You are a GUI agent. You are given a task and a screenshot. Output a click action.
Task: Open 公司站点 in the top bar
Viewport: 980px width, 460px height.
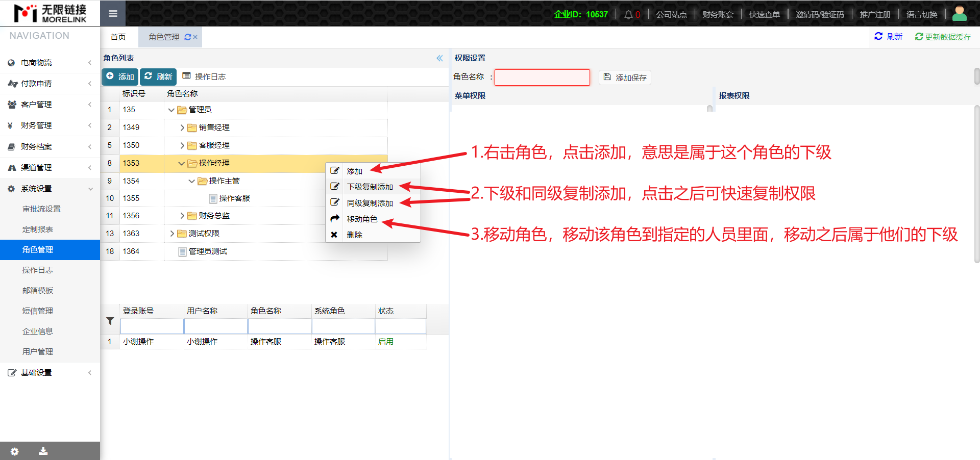pyautogui.click(x=671, y=15)
